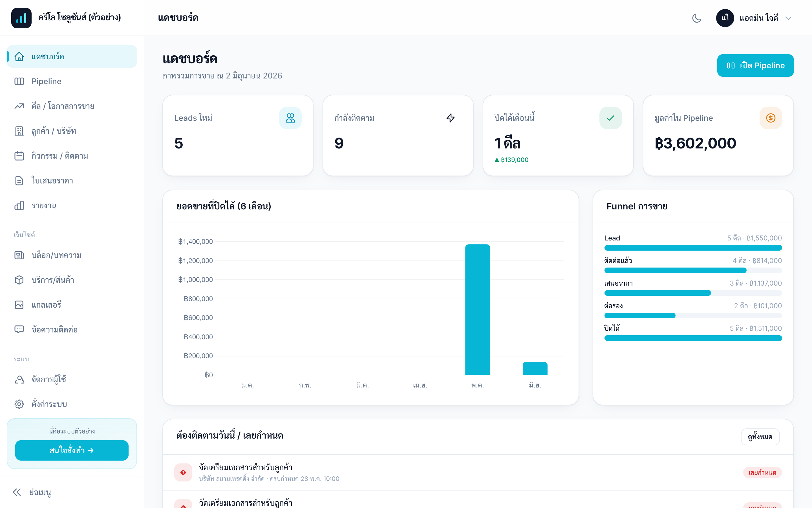The height and width of the screenshot is (508, 812).
Task: Click the home icon beside แดชบอร์ด
Action: click(19, 56)
